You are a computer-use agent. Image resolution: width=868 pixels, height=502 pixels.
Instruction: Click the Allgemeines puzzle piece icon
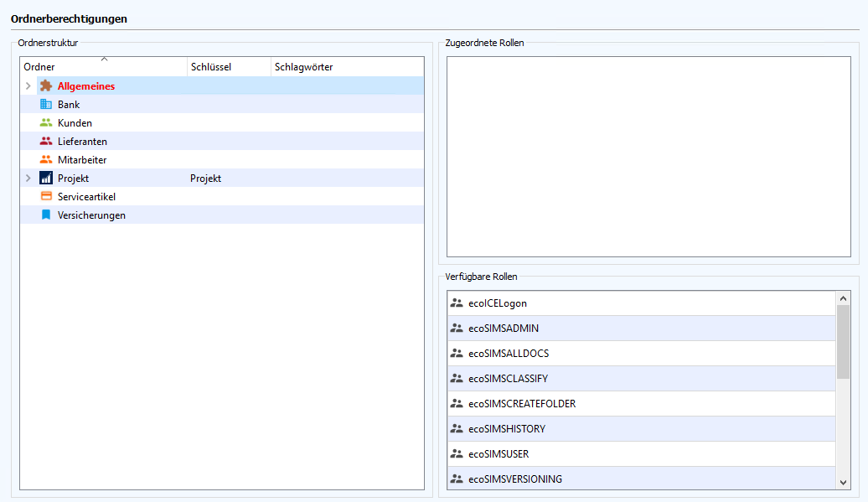(46, 85)
